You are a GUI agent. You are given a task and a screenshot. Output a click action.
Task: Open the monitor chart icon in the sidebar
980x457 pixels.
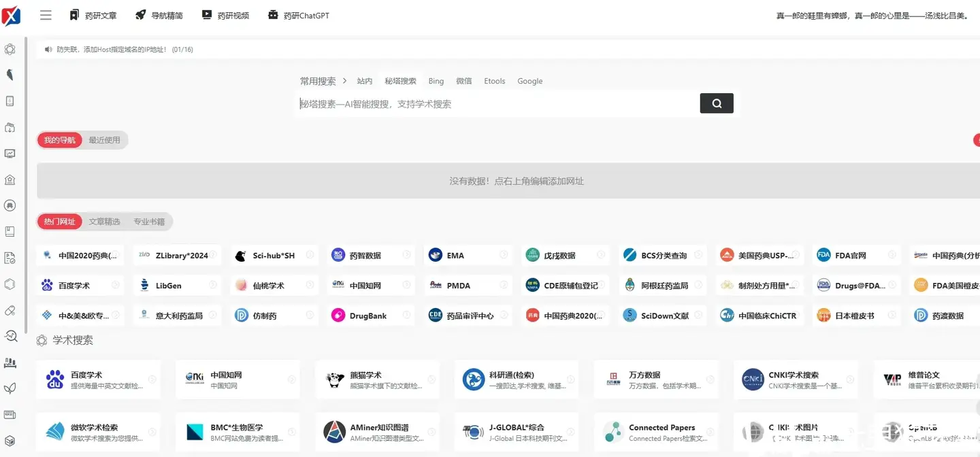(x=10, y=153)
